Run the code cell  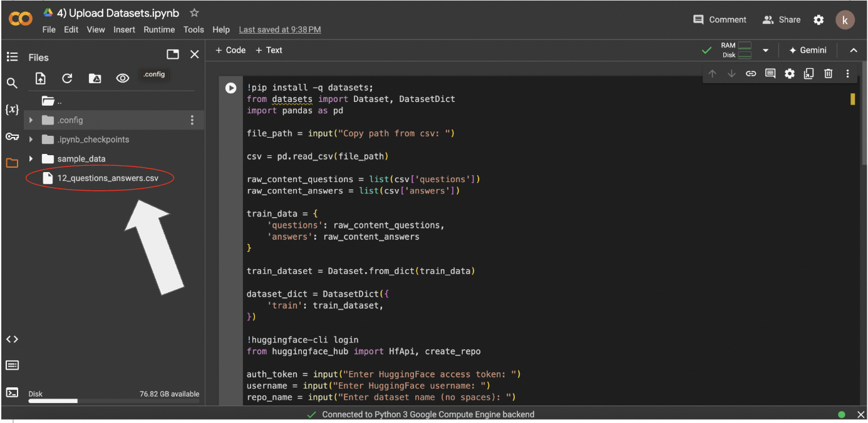[x=231, y=88]
